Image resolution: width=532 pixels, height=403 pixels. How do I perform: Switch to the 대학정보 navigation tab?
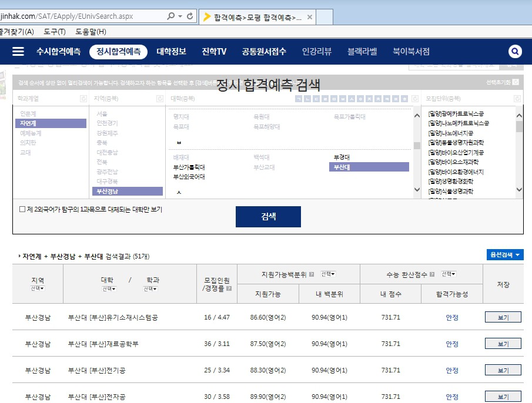click(x=171, y=52)
